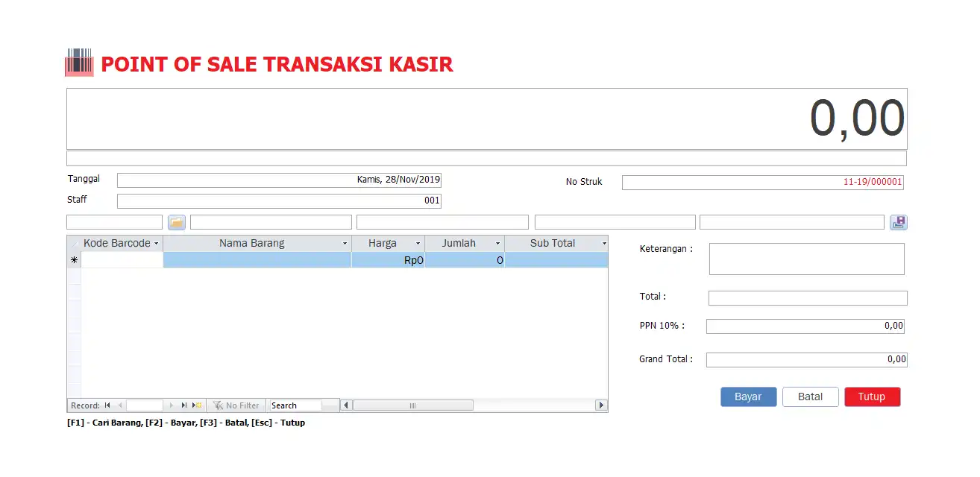Go to previous record in navigator
The image size is (980, 477).
tap(120, 405)
